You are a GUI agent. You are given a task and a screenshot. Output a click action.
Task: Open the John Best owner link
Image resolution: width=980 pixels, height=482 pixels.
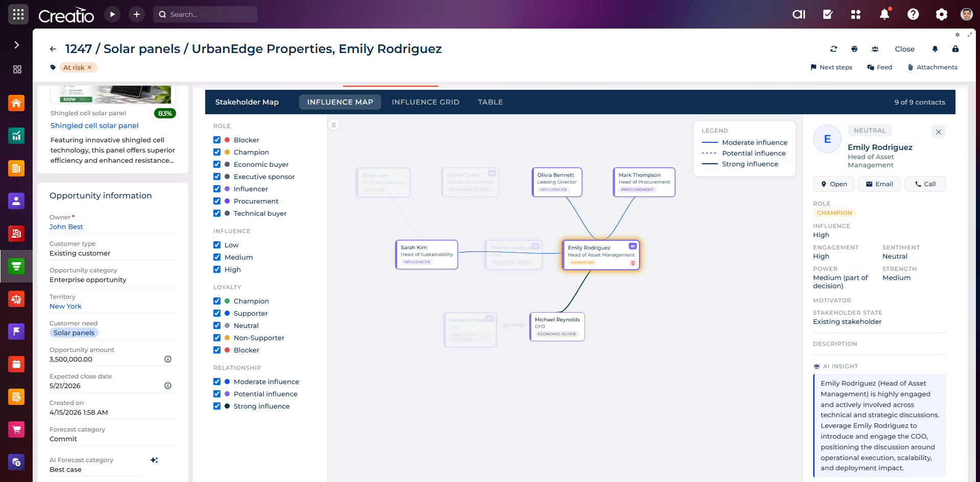point(66,227)
